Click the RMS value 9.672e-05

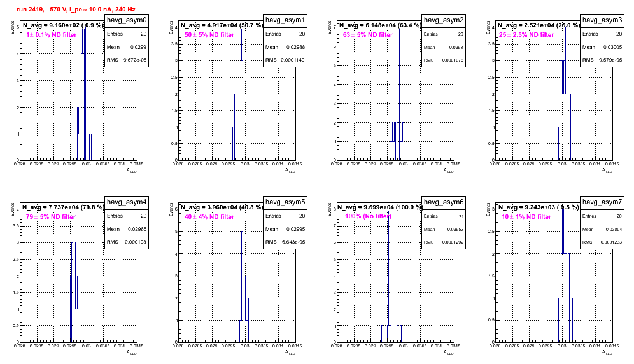(135, 60)
